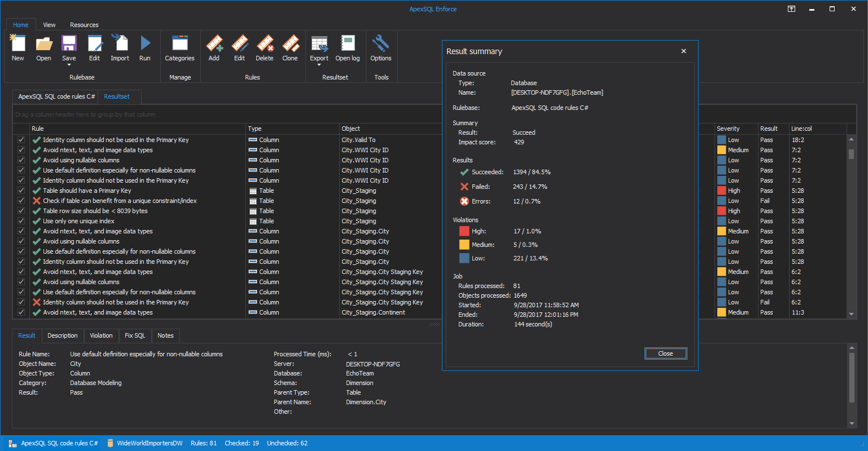Viewport: 868px width, 451px height.
Task: Open the Description details tab
Action: pyautogui.click(x=63, y=335)
